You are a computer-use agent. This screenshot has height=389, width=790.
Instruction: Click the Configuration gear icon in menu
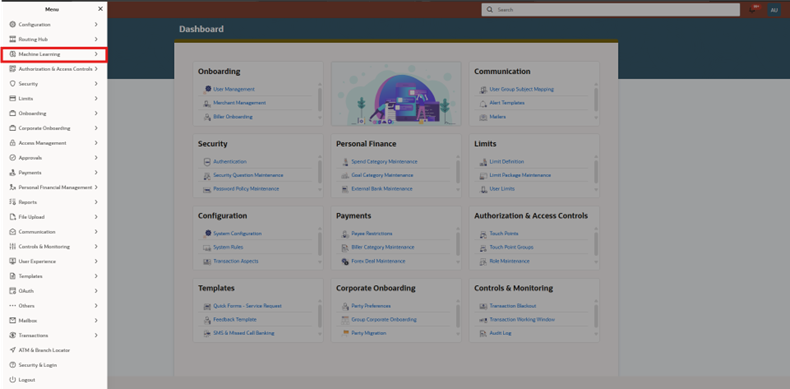pos(13,24)
